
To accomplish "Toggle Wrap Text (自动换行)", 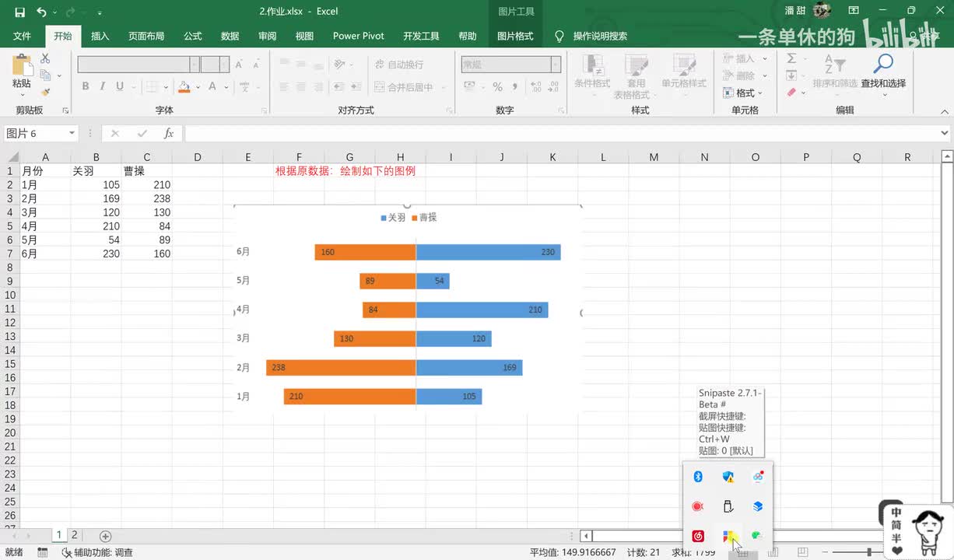I will pyautogui.click(x=398, y=65).
